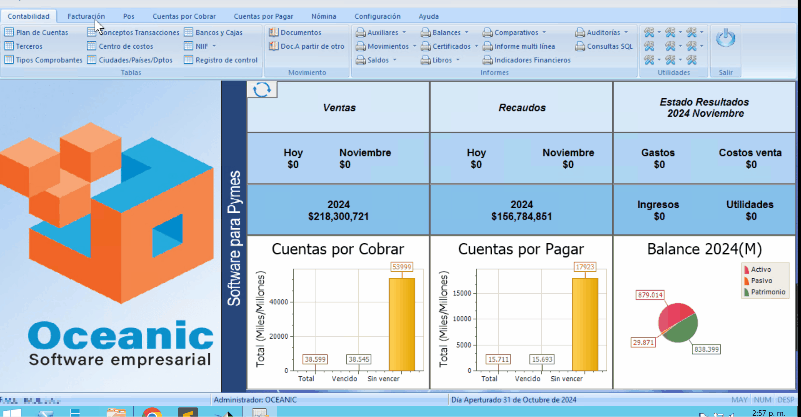Open File Explorer folder icon in taskbar
The height and width of the screenshot is (417, 801).
tap(116, 412)
